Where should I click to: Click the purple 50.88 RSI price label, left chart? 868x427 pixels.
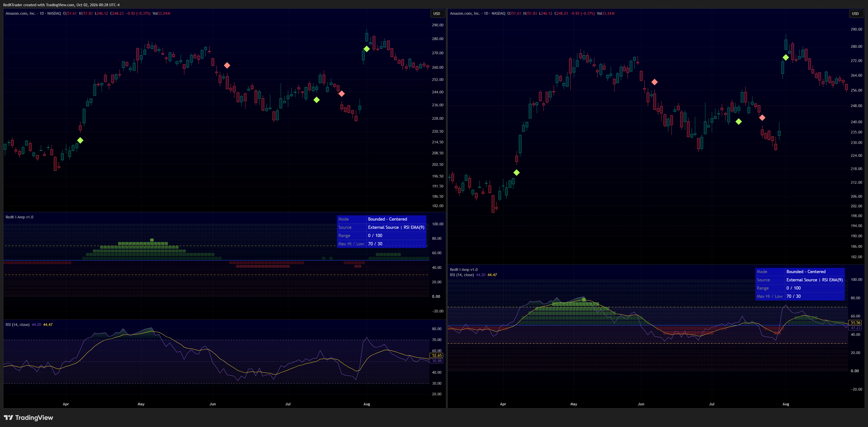click(437, 361)
